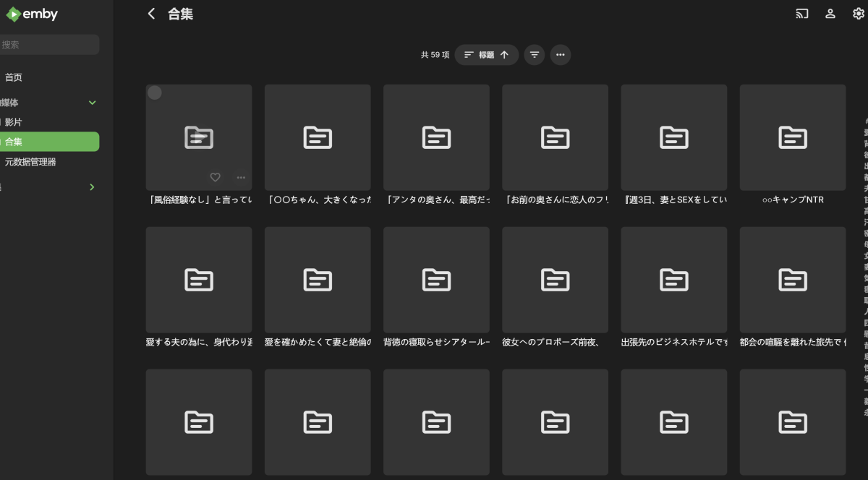Click the title text 背徳の寝取らせシアタール
868x480 pixels.
[x=436, y=342]
